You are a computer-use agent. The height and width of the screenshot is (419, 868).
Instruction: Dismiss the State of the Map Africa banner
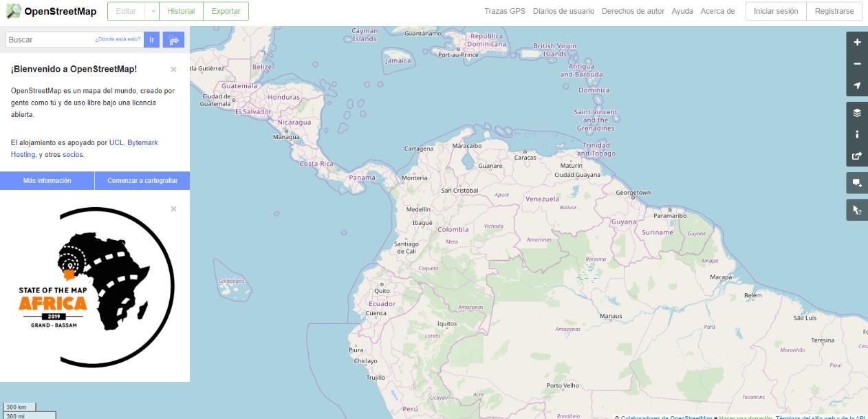coord(173,208)
